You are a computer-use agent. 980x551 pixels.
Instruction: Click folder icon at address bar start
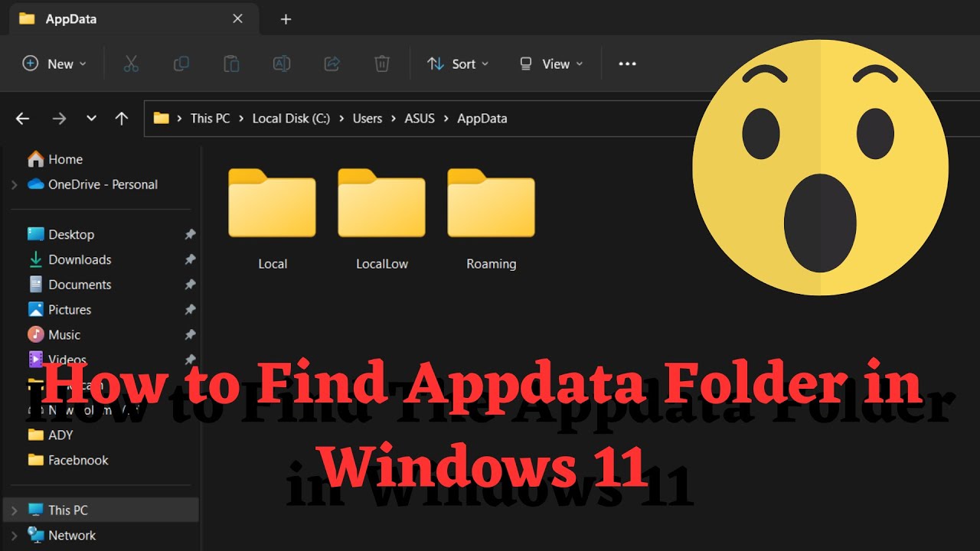click(x=161, y=118)
